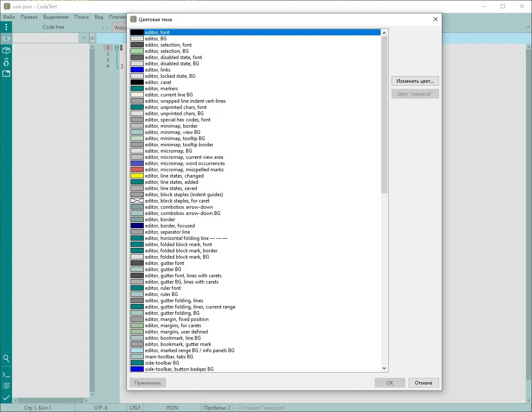
Task: Click the color list scroll-up arrow
Action: [384, 33]
